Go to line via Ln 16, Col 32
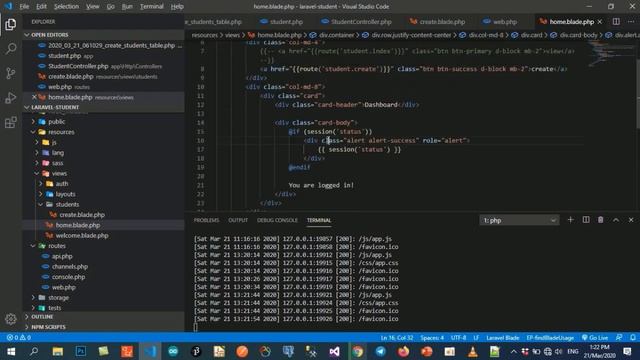 pyautogui.click(x=397, y=338)
